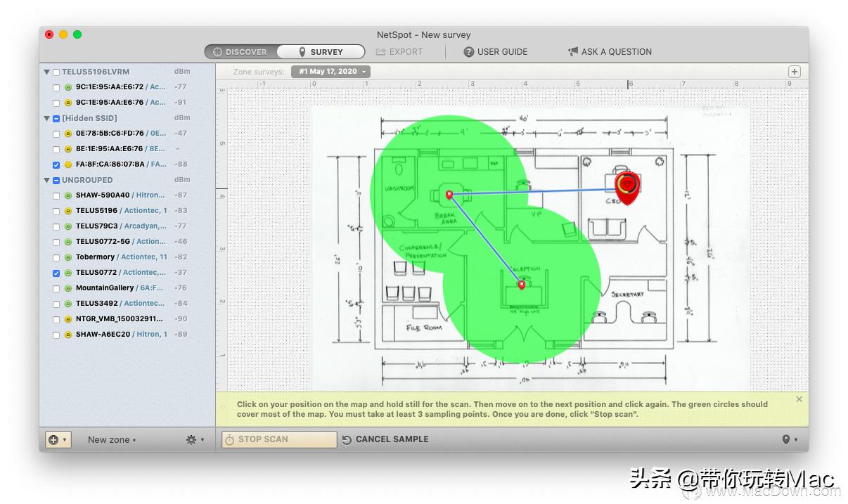Click the -46 dBm value for TELUS0772-5G
This screenshot has height=504, width=848.
click(x=181, y=242)
